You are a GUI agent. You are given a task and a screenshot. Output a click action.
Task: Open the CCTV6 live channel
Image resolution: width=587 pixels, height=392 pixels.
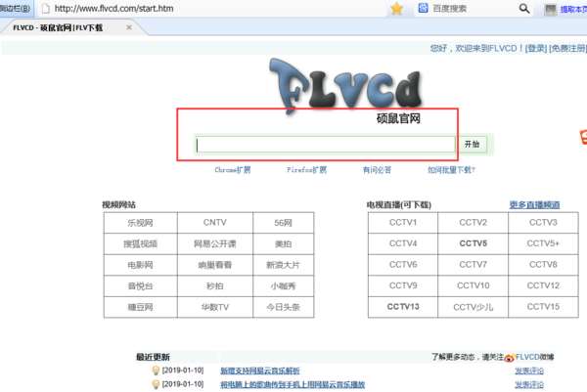(x=403, y=265)
